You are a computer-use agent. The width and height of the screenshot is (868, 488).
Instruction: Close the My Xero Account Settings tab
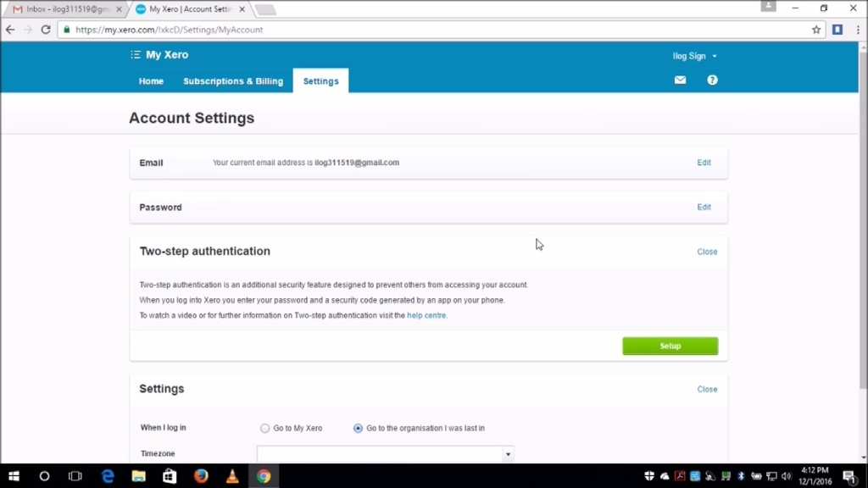[x=242, y=9]
